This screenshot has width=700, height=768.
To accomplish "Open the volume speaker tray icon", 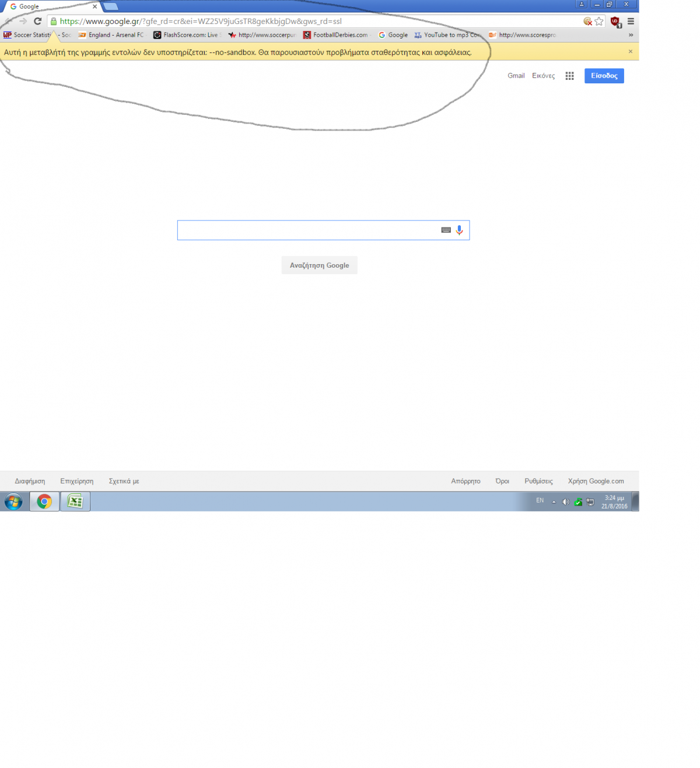I will tap(565, 502).
